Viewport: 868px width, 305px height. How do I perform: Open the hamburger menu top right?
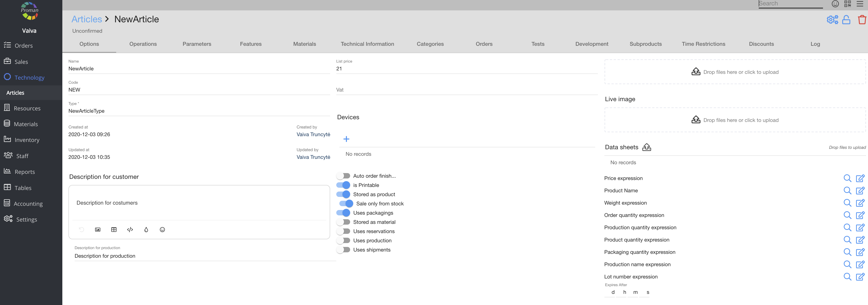tap(860, 4)
